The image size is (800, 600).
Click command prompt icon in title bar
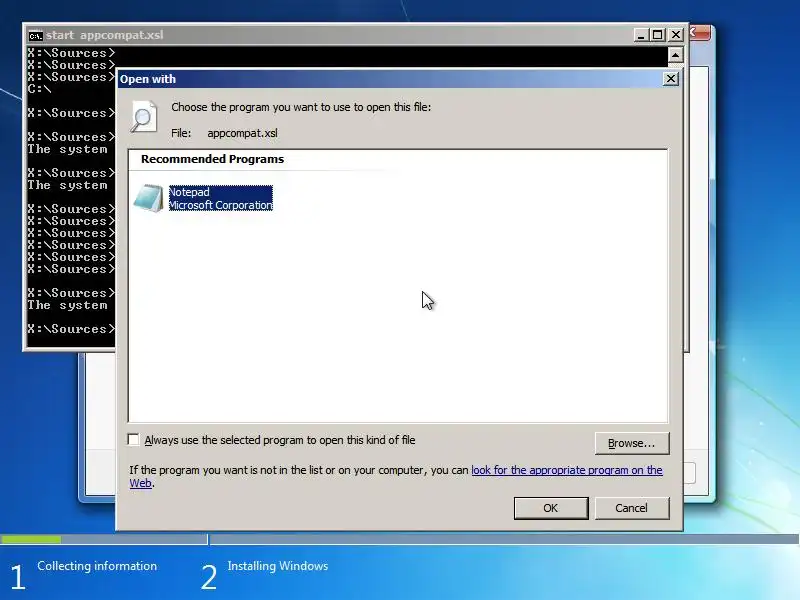(35, 36)
